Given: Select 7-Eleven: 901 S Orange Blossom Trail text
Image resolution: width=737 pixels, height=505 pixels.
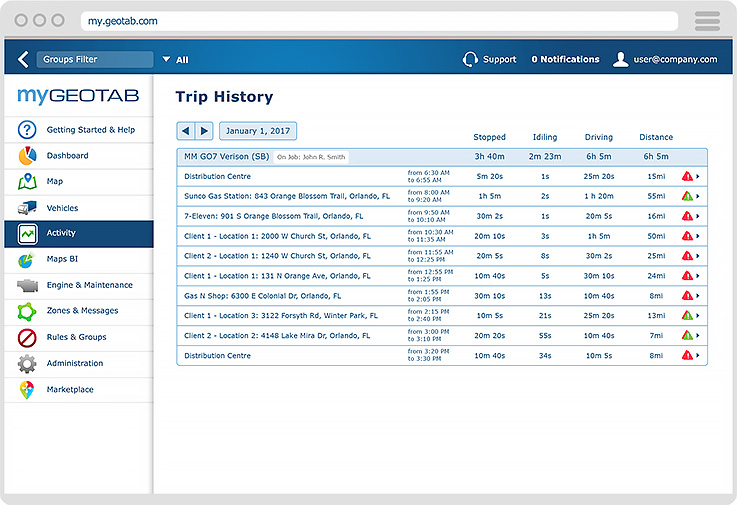Looking at the screenshot, I should click(x=274, y=216).
